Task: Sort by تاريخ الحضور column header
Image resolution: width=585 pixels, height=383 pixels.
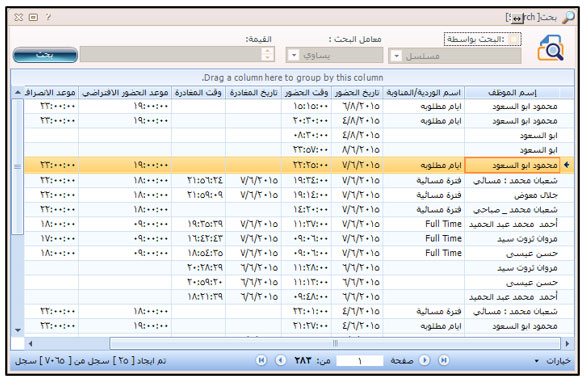Action: point(357,93)
